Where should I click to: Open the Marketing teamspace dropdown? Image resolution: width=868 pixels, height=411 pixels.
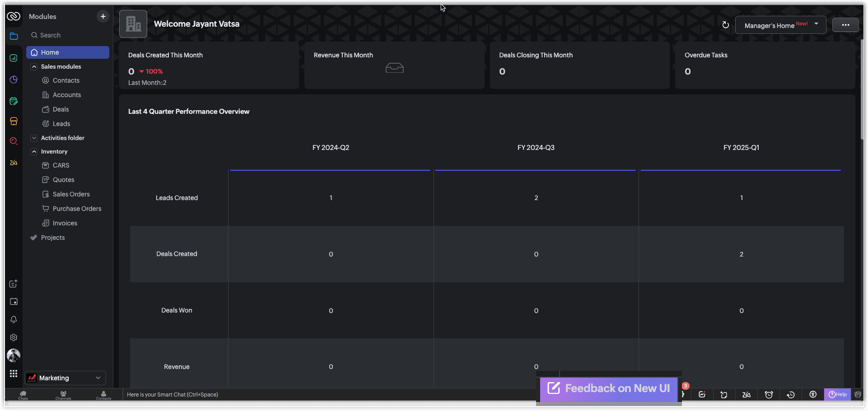[65, 378]
